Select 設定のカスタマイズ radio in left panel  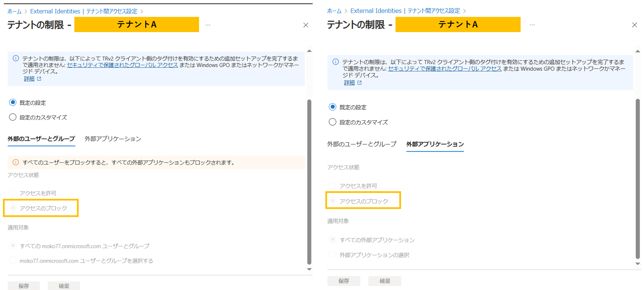pos(13,117)
